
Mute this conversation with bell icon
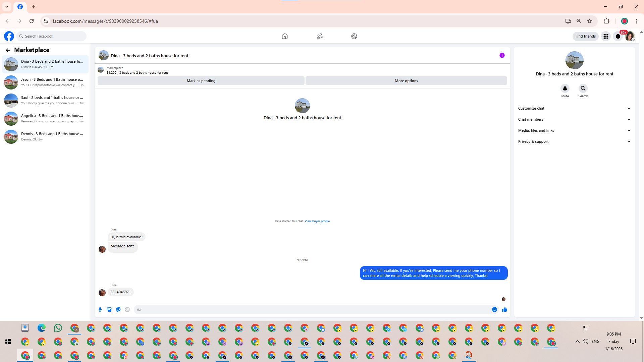point(565,88)
